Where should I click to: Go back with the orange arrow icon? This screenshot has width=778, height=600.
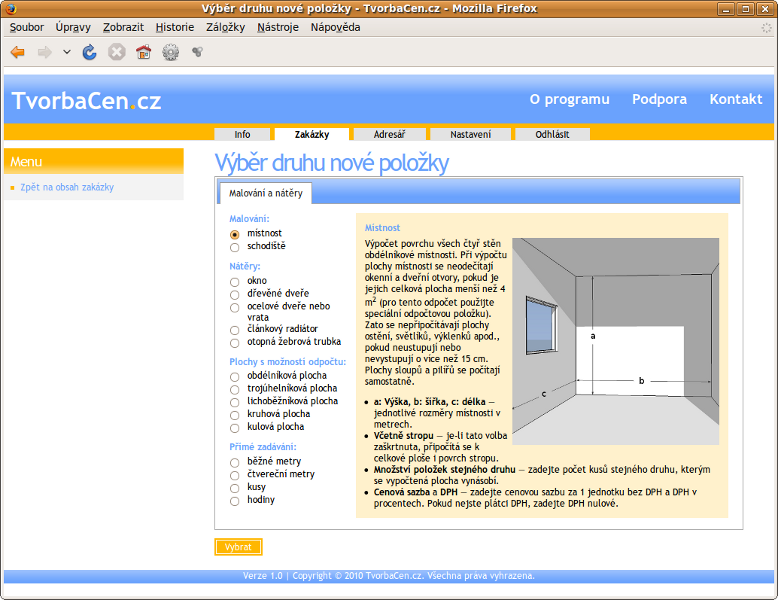tap(18, 52)
